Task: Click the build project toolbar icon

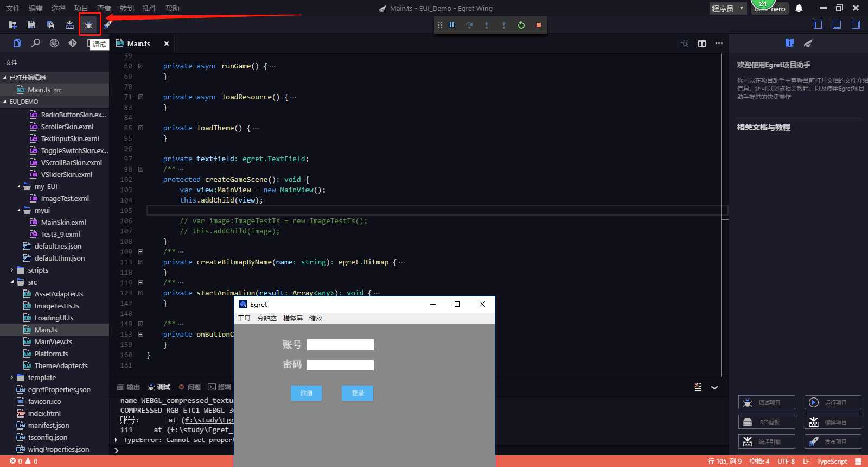Action: [69, 25]
